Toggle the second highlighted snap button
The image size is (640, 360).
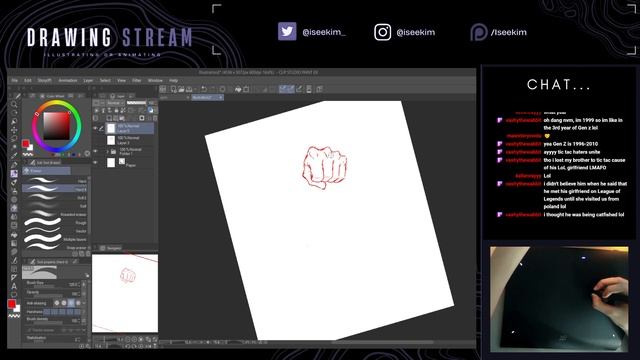coord(291,89)
